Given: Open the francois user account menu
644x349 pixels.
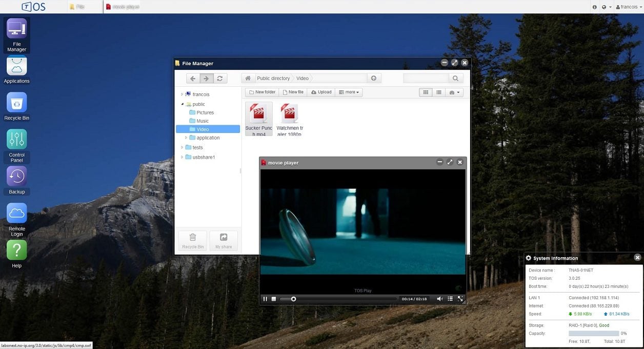Looking at the screenshot, I should click(x=629, y=7).
